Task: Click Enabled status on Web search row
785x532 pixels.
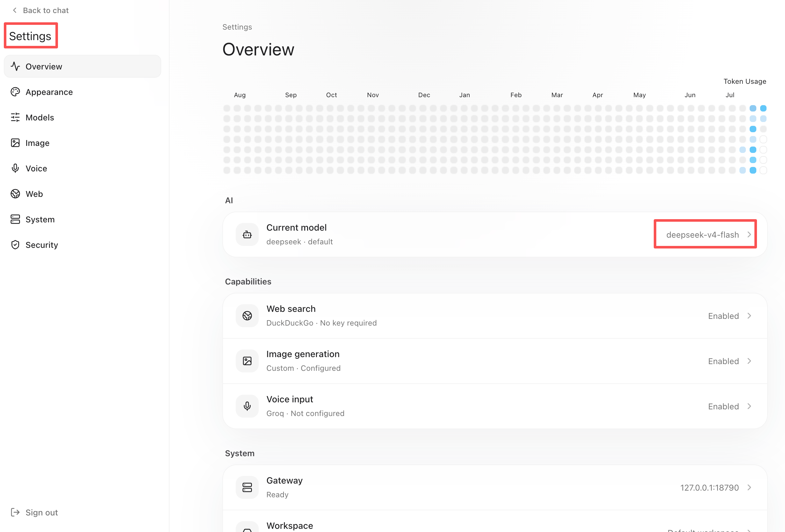Action: click(723, 315)
